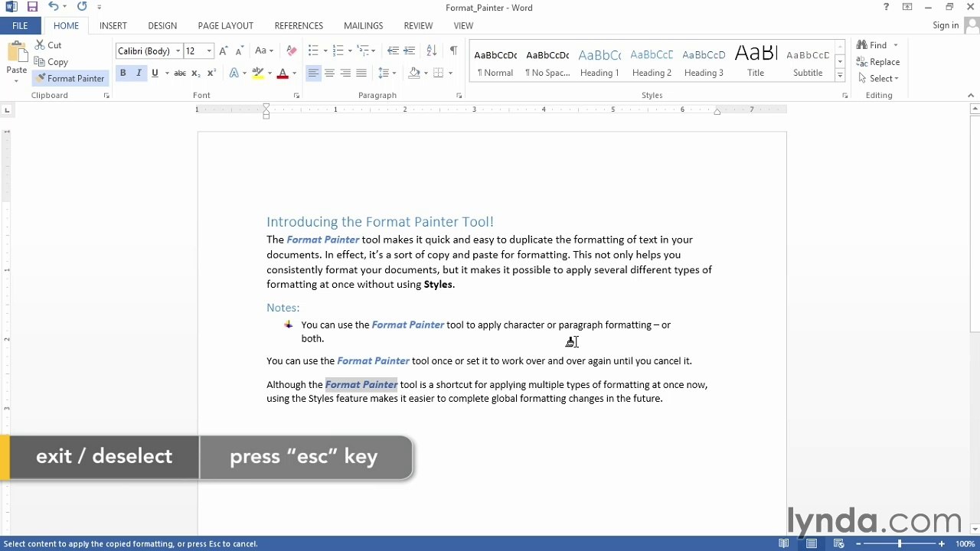This screenshot has width=980, height=551.
Task: Click the Sort A-Z icon
Action: click(432, 51)
